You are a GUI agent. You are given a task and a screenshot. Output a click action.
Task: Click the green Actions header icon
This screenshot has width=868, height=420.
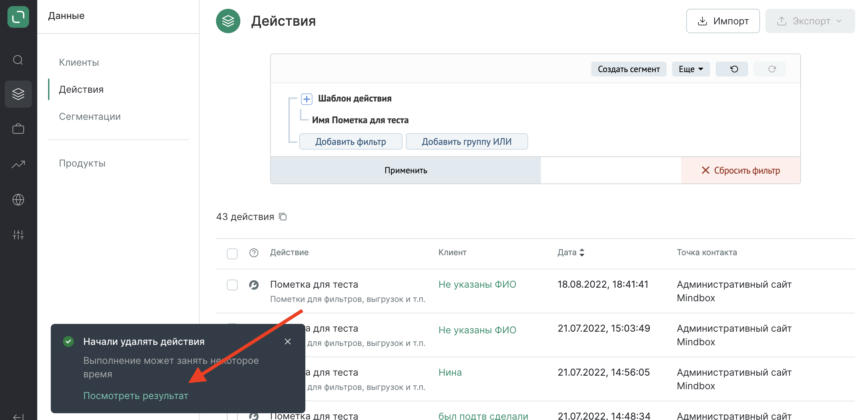228,21
